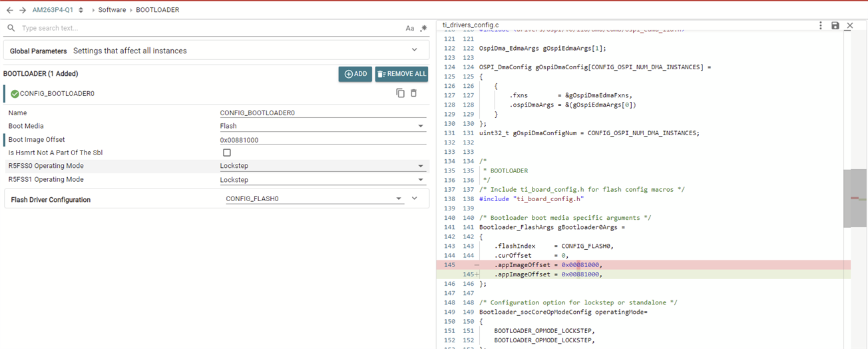Image resolution: width=868 pixels, height=349 pixels.
Task: Open the three-dot menu of ti_drivers_config.c
Action: coord(821,25)
